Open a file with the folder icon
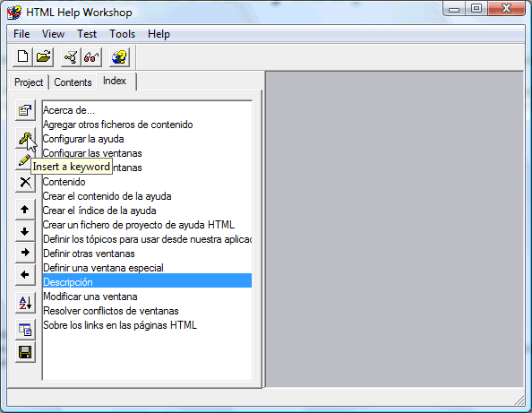 click(43, 56)
